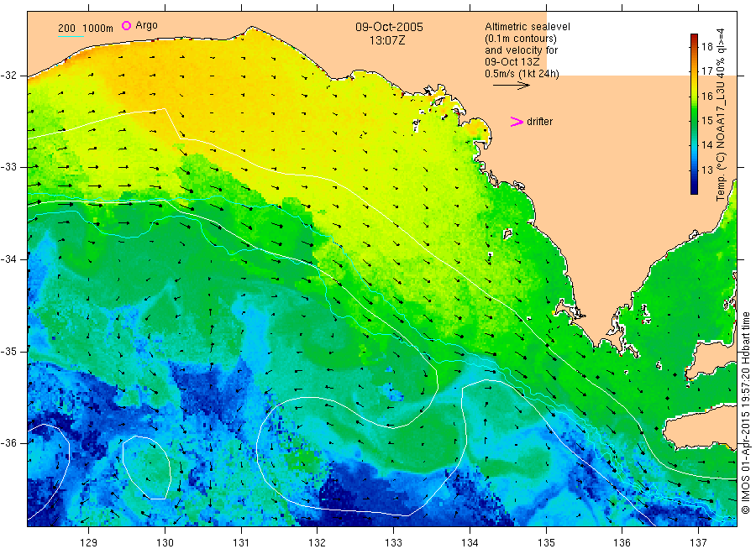Click the '-35' latitude axis label
The width and height of the screenshot is (756, 554).
9,351
